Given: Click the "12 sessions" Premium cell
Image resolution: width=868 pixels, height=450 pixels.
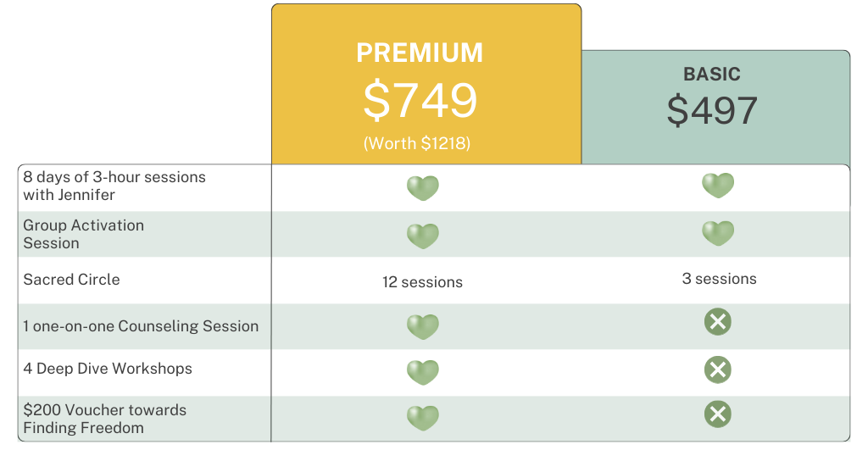Looking at the screenshot, I should (422, 282).
